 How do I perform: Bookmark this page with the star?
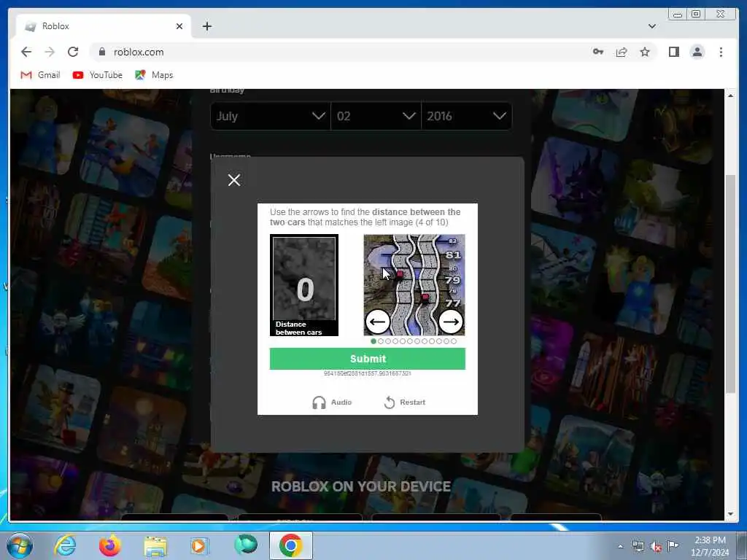[x=645, y=52]
